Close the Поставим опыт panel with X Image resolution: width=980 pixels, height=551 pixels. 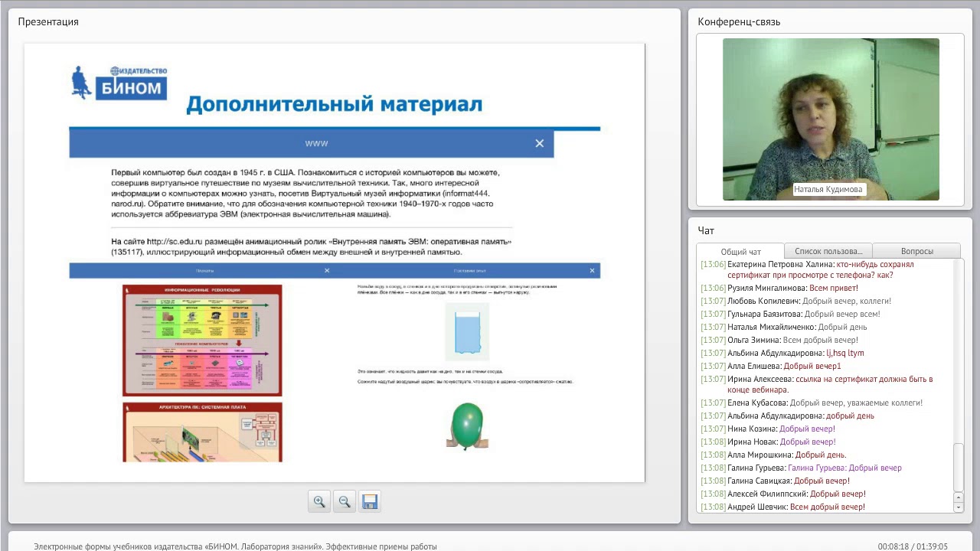tap(592, 270)
